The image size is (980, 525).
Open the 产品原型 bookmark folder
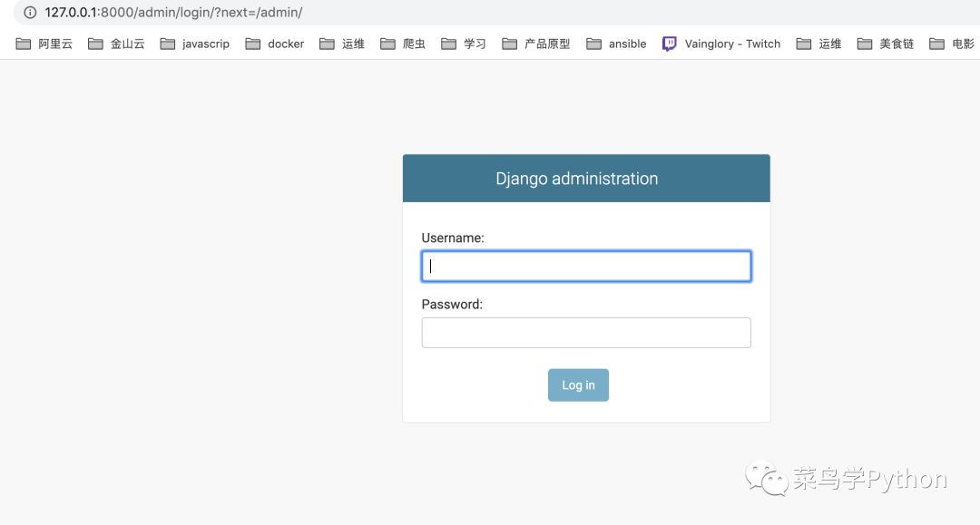[535, 44]
